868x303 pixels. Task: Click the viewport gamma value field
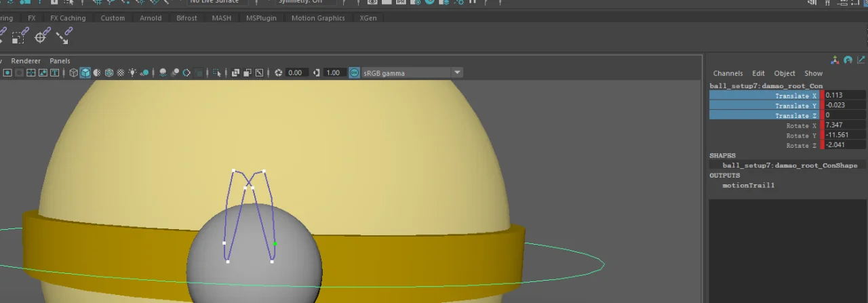334,73
